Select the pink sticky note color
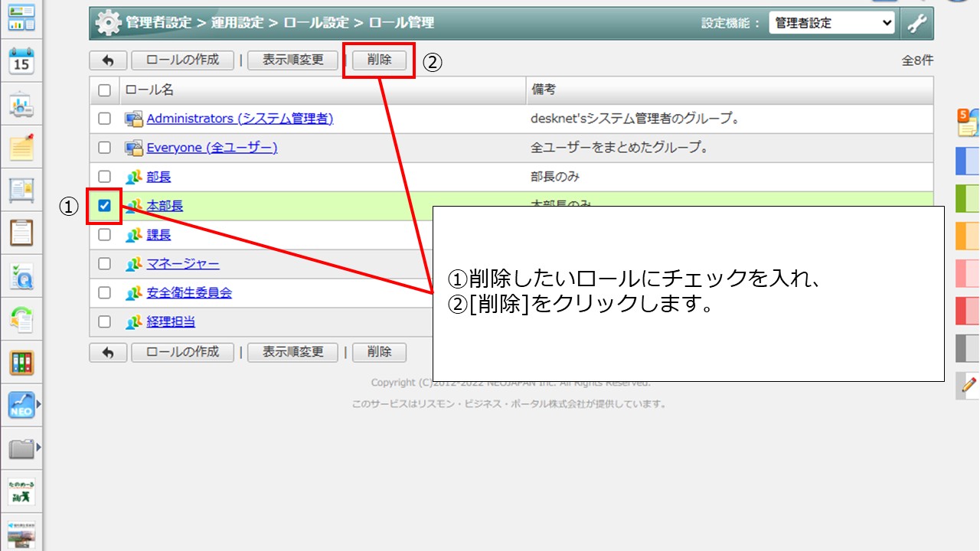Image resolution: width=980 pixels, height=551 pixels. 968,273
